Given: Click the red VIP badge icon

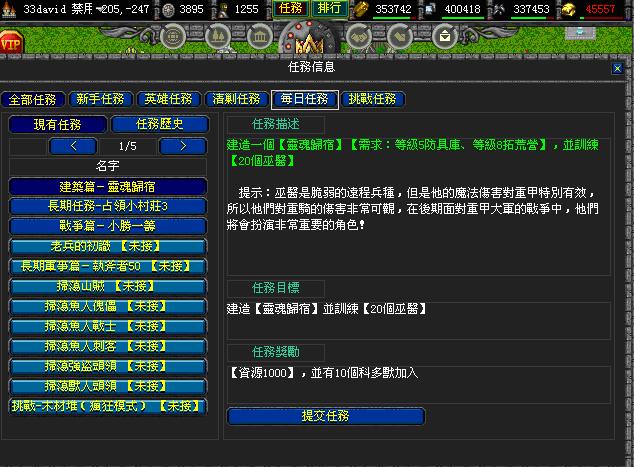Looking at the screenshot, I should (13, 43).
